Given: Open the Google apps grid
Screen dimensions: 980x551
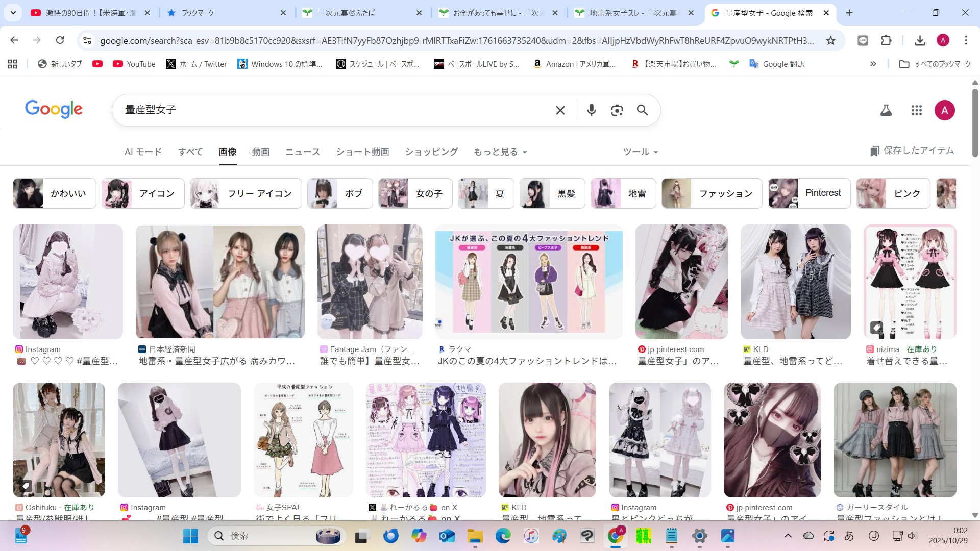Looking at the screenshot, I should [916, 110].
